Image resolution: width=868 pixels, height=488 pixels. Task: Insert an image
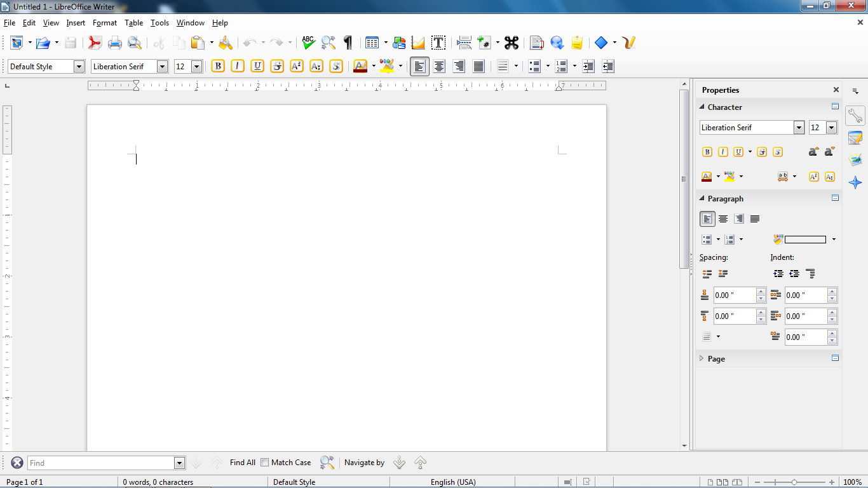[x=399, y=43]
